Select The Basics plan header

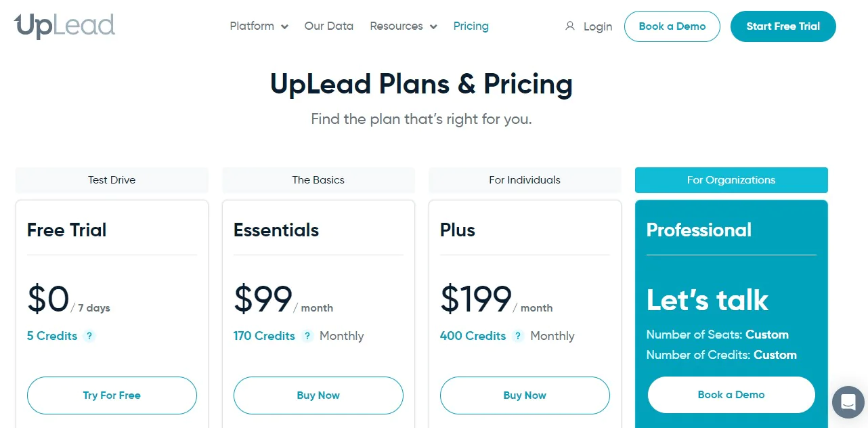(x=318, y=180)
